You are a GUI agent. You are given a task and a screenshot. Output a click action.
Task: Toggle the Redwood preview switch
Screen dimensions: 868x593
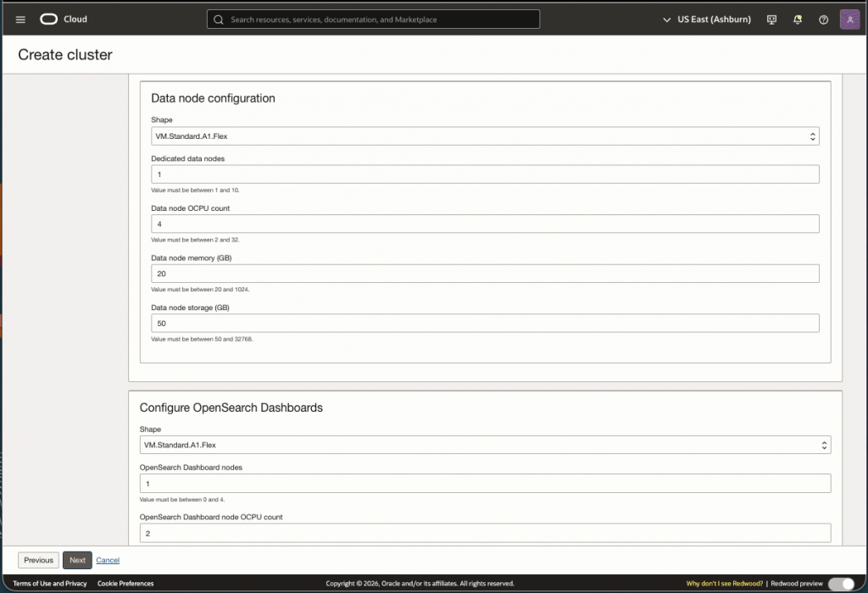point(840,584)
